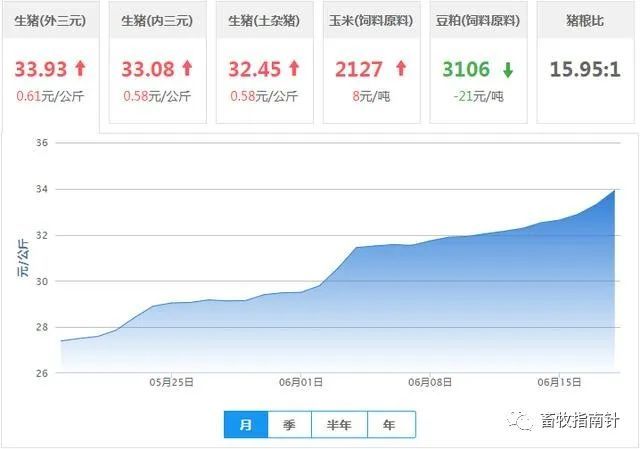The width and height of the screenshot is (640, 449).
Task: Switch chart range to 季
Action: coord(289,425)
